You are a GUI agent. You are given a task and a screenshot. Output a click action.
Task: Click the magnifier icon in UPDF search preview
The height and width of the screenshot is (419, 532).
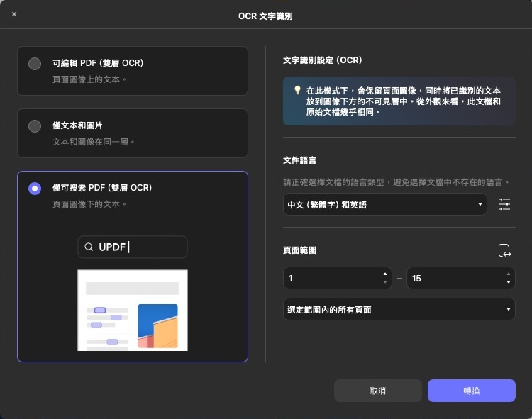click(x=89, y=247)
